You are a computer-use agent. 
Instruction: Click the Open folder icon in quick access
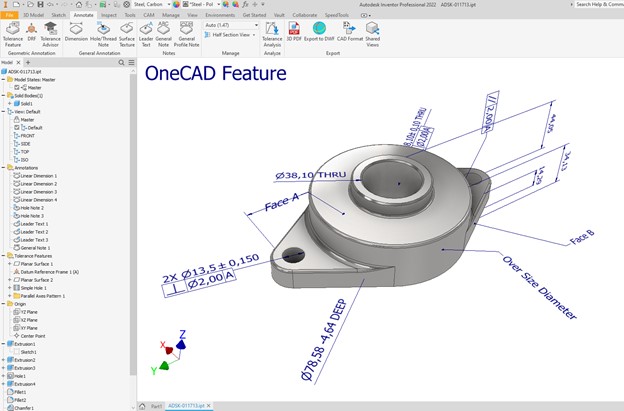31,4
